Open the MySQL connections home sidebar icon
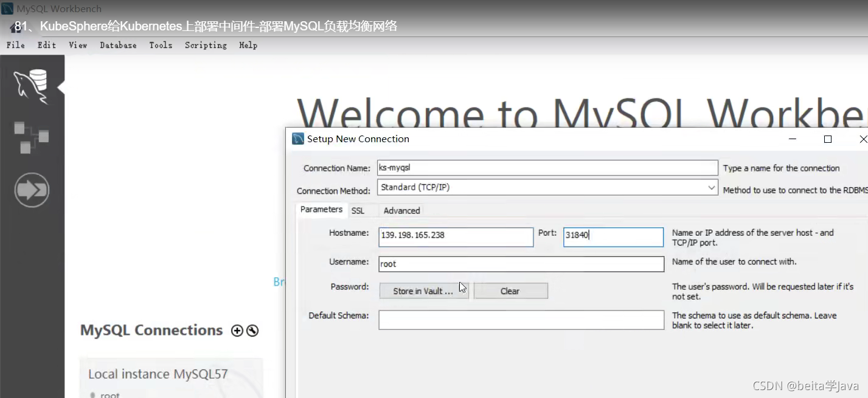Viewport: 868px width, 398px height. click(x=32, y=86)
